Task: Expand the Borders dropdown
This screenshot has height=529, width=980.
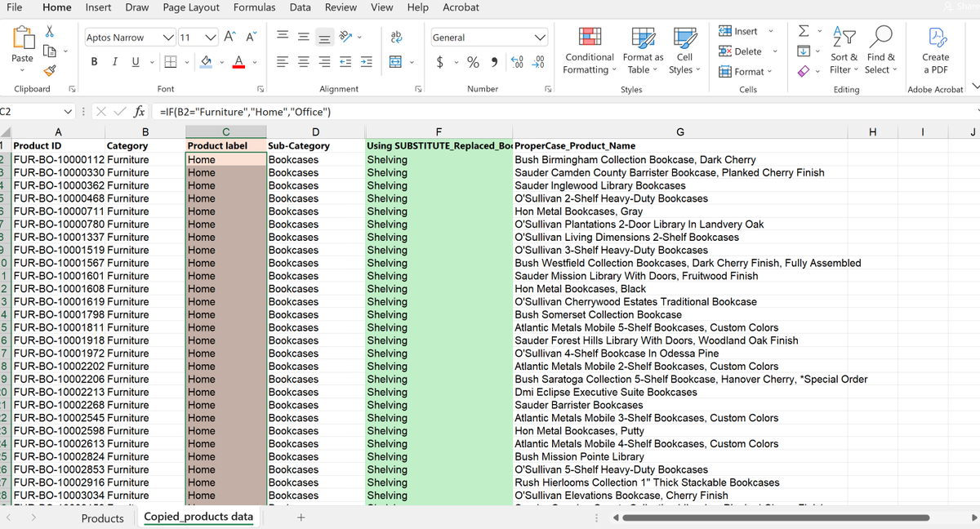Action: [x=188, y=62]
